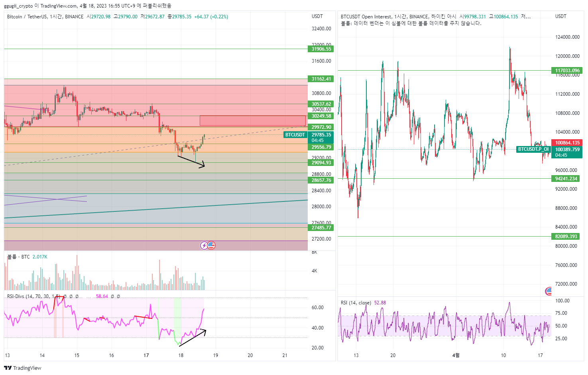This screenshot has height=375, width=588.
Task: Click the volume data vendor notice text
Action: 411,24
